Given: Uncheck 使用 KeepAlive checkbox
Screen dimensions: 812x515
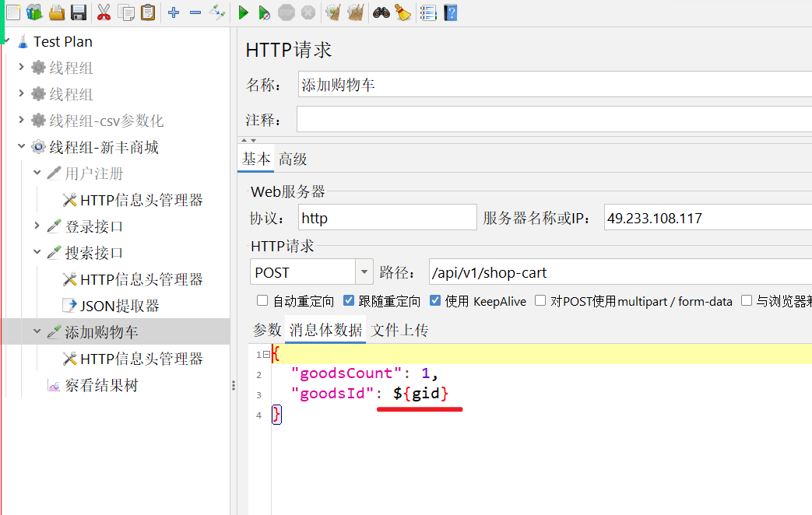Looking at the screenshot, I should [435, 301].
